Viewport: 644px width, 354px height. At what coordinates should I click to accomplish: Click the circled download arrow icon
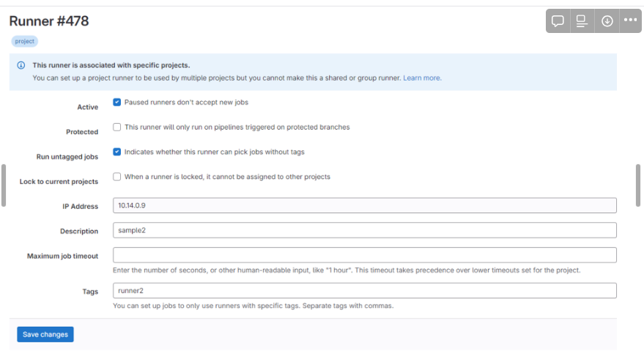pos(607,21)
